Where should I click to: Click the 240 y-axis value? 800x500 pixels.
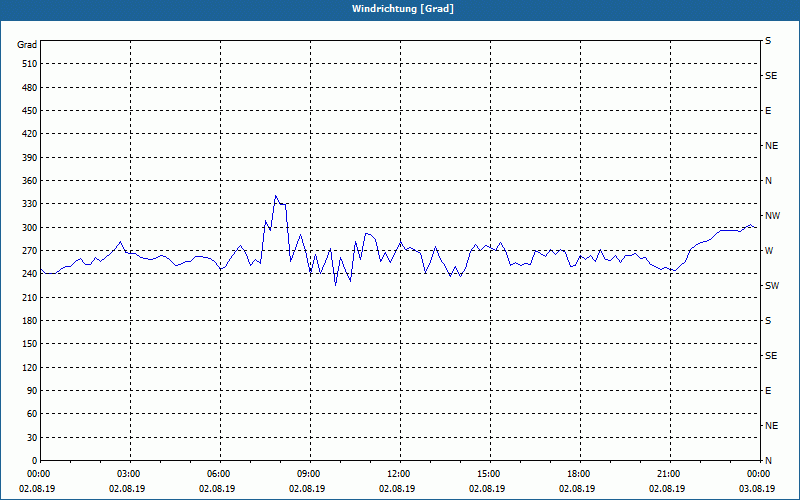pyautogui.click(x=29, y=274)
